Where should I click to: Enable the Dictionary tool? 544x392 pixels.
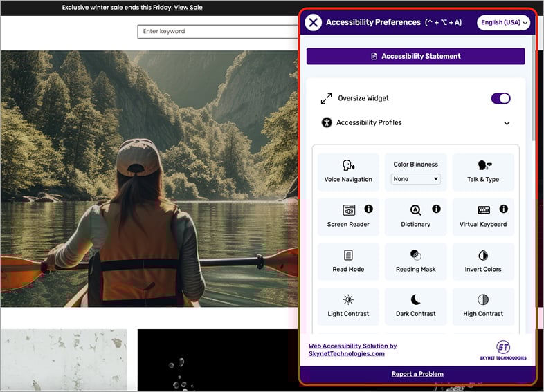(x=416, y=216)
